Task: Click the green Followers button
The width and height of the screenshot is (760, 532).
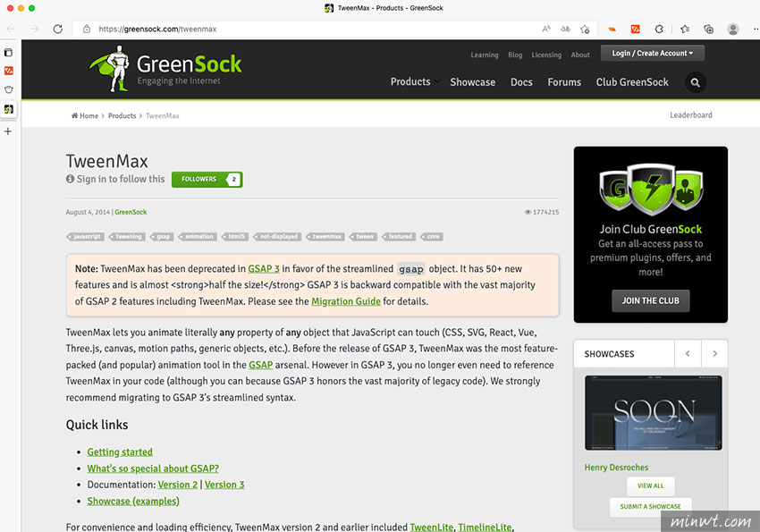Action: (x=207, y=180)
